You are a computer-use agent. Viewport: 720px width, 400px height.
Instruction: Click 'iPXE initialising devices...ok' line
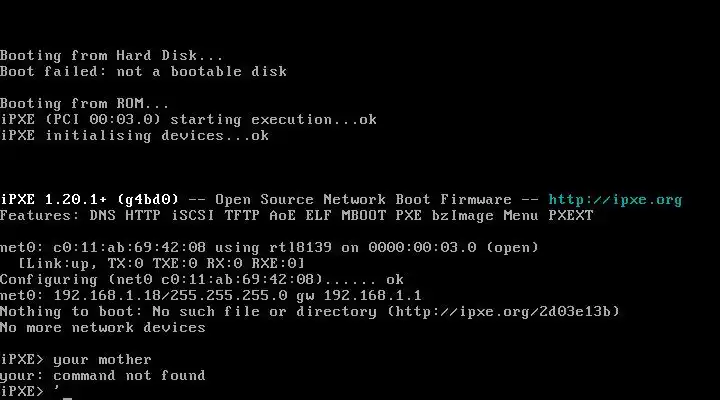pos(135,136)
